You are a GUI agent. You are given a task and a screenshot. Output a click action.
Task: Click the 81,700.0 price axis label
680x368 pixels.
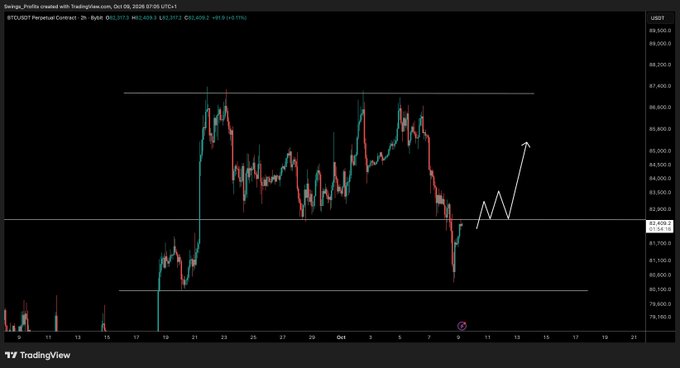pos(660,243)
